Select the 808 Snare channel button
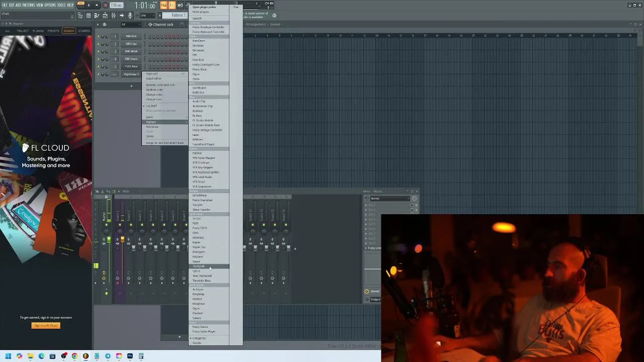Screen dimensions: 644x362 tap(131, 59)
